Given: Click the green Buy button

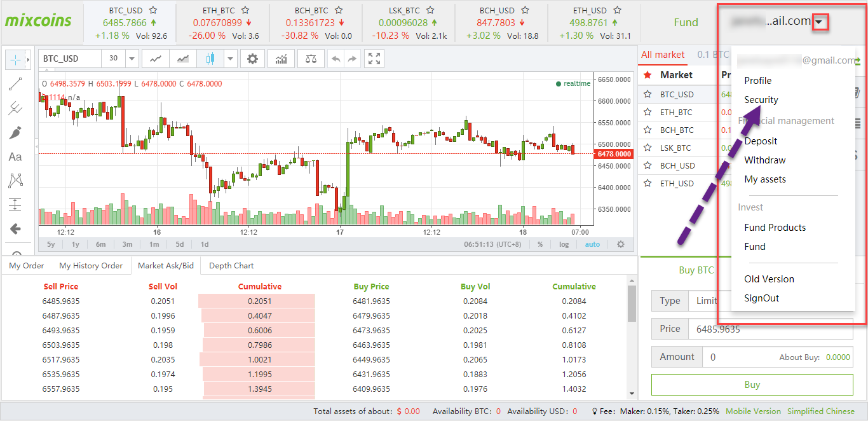Looking at the screenshot, I should click(752, 385).
